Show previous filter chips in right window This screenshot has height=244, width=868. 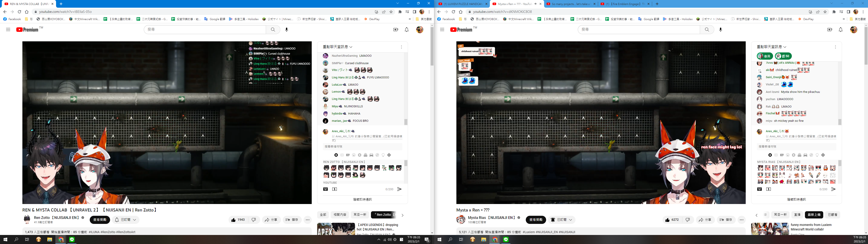pos(757,215)
